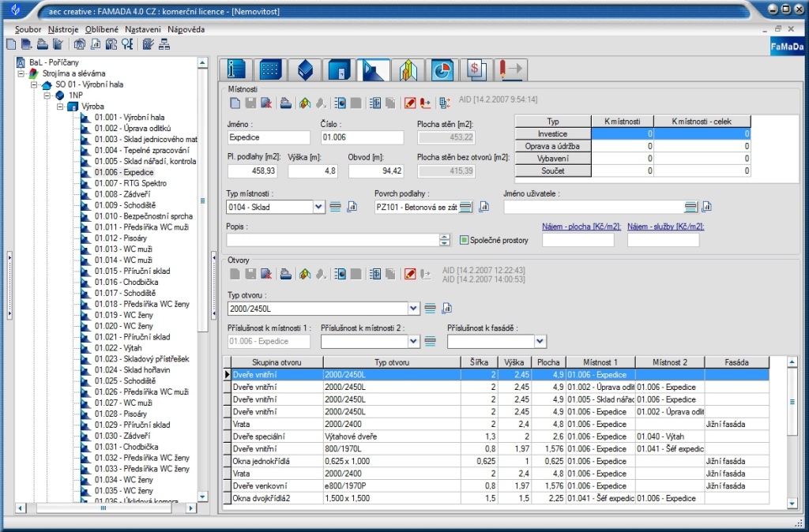
Task: Click print icon in Místnosti toolbar
Action: [286, 103]
